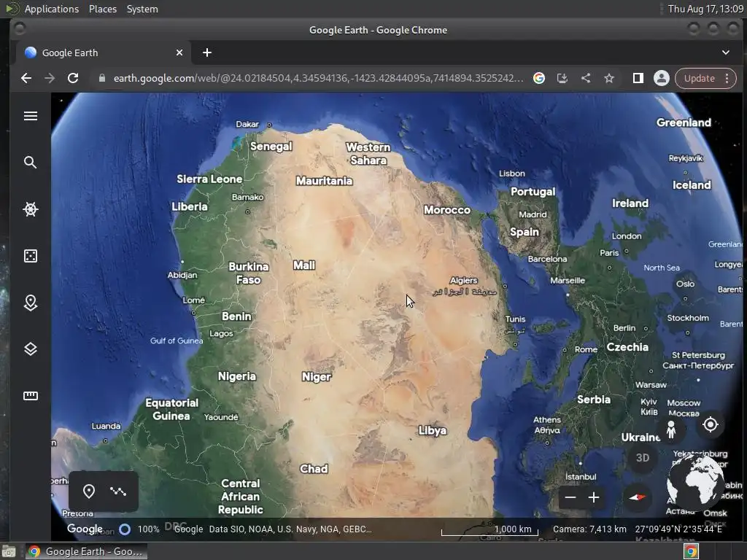
Task: Open a new Chrome tab
Action: click(x=206, y=52)
